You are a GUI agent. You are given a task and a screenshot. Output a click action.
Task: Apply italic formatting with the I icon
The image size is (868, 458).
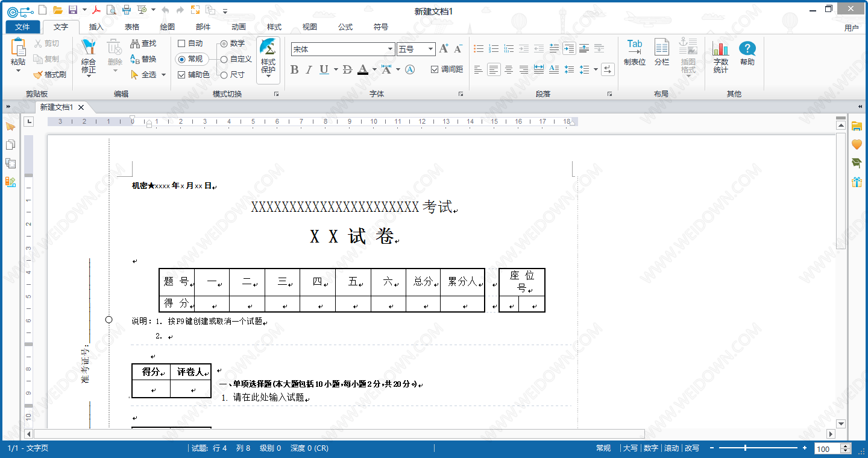[x=309, y=70]
